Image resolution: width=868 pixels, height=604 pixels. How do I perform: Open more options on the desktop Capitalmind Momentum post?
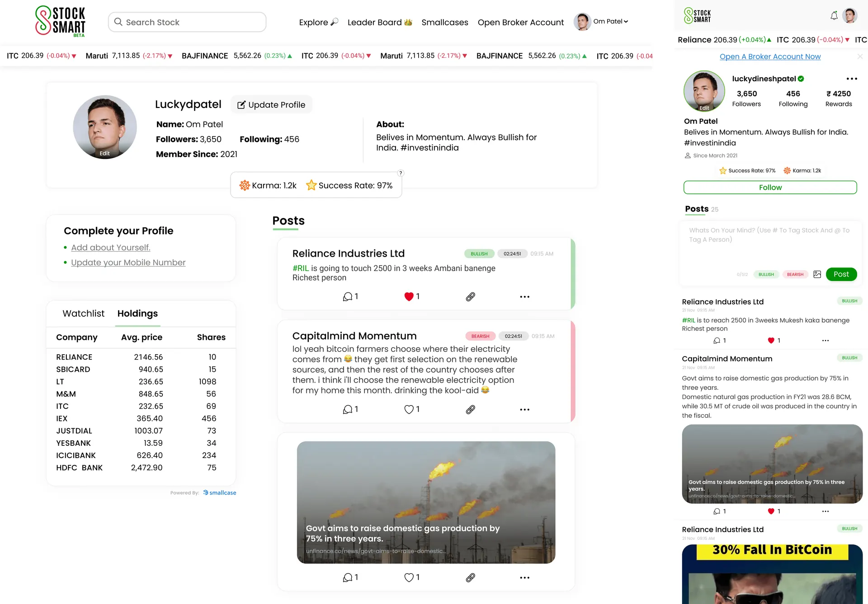tap(524, 410)
